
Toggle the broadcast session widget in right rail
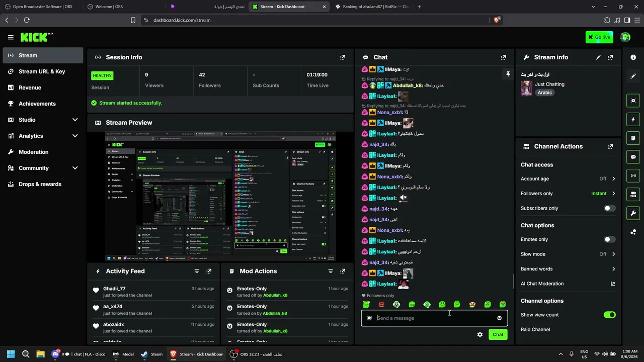click(633, 175)
